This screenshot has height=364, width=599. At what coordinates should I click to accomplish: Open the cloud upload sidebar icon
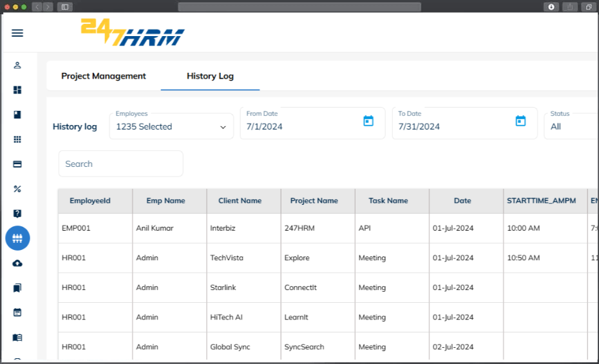pyautogui.click(x=17, y=263)
